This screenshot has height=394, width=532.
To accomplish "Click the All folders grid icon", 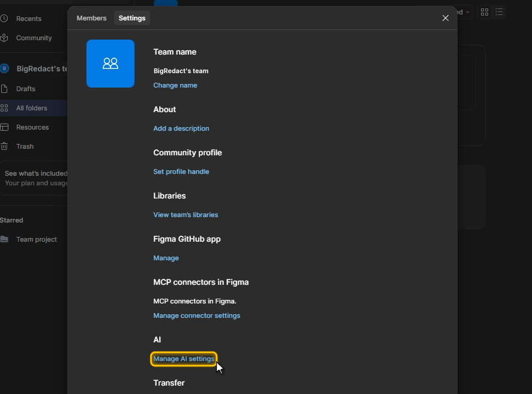I will coord(4,108).
